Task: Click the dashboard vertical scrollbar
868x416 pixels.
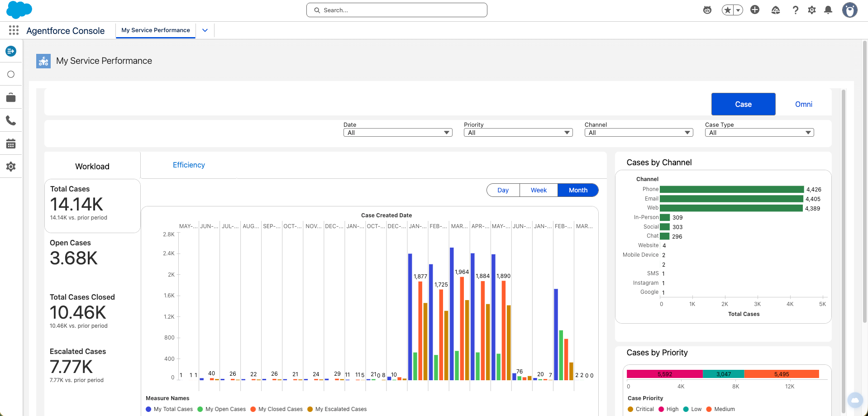Action: coord(843,252)
